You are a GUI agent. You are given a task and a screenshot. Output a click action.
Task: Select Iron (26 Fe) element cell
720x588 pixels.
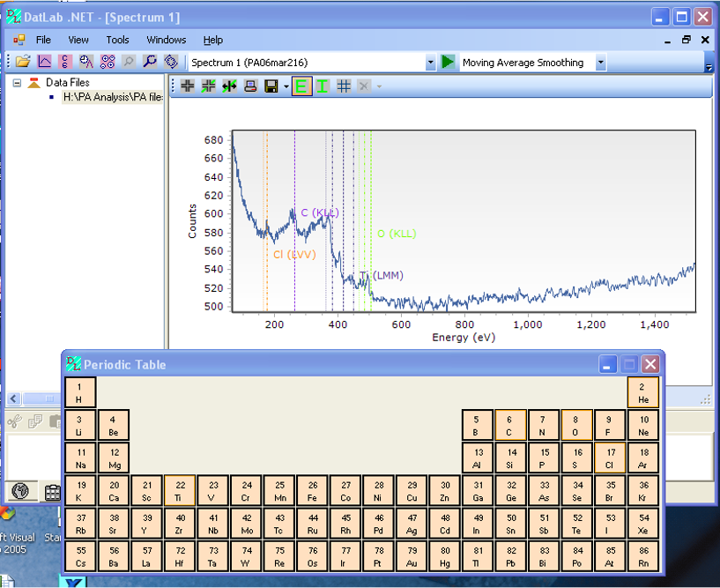(313, 491)
